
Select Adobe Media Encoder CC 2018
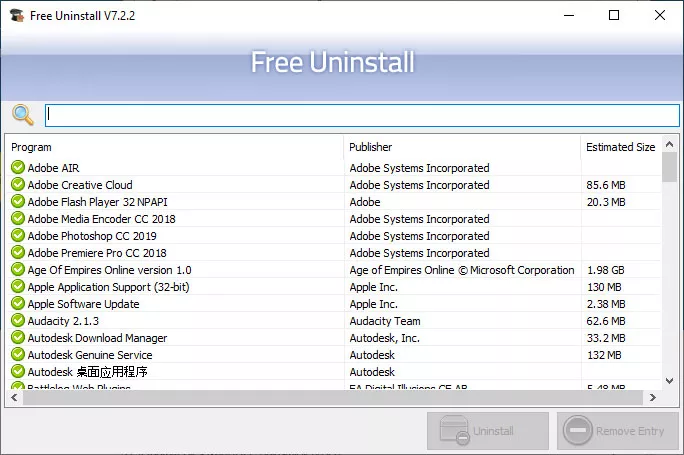coord(101,219)
